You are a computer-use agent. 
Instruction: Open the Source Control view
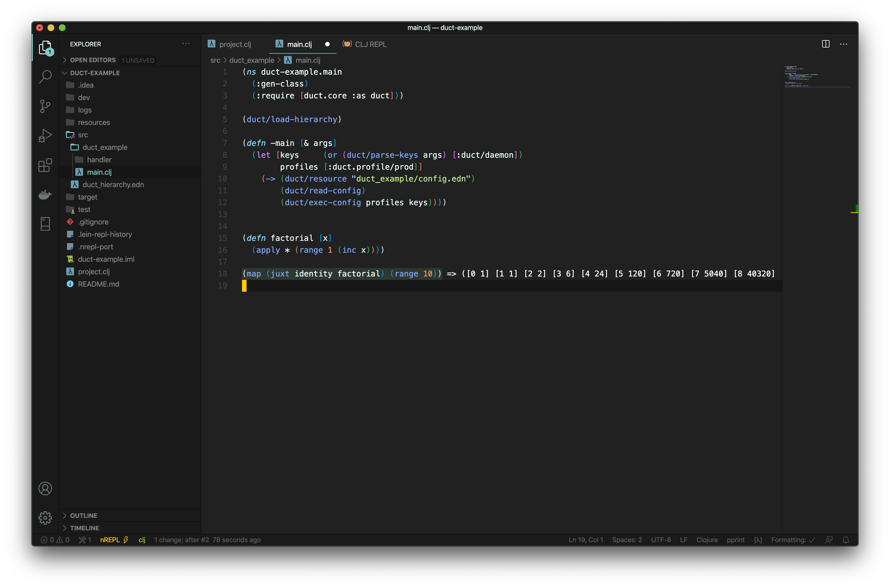[45, 106]
